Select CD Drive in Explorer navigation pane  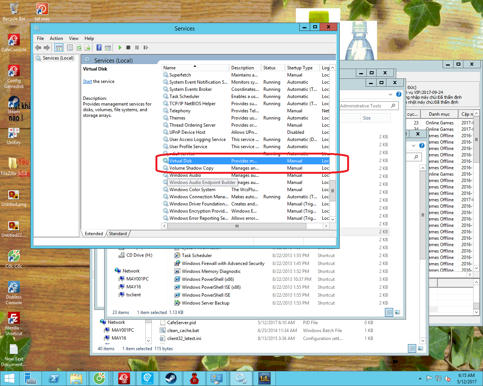click(135, 255)
